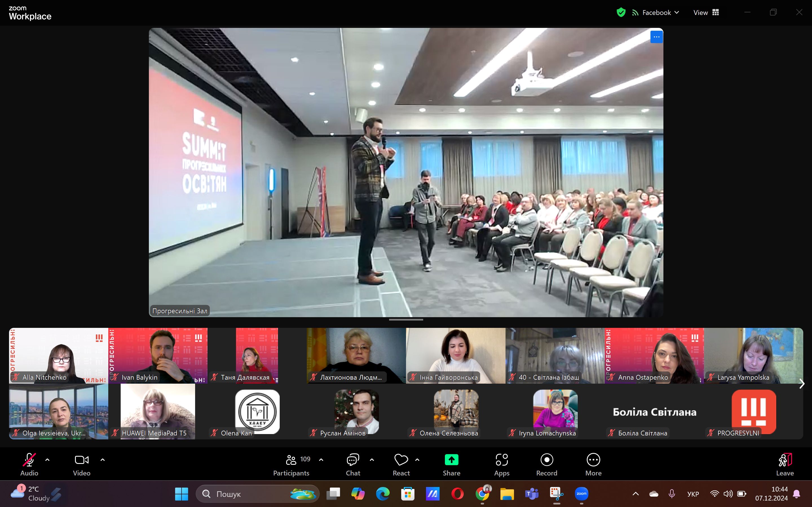812x507 pixels.
Task: Unmute microphone with the Audio button
Action: tap(29, 464)
